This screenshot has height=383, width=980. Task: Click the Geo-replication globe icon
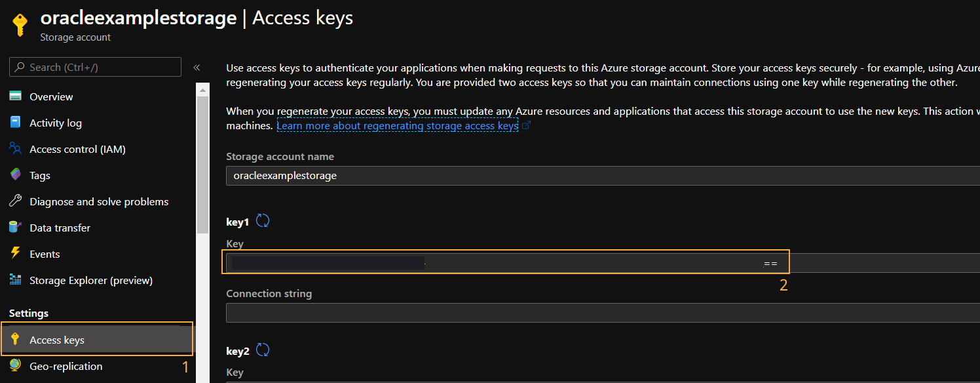[x=16, y=365]
